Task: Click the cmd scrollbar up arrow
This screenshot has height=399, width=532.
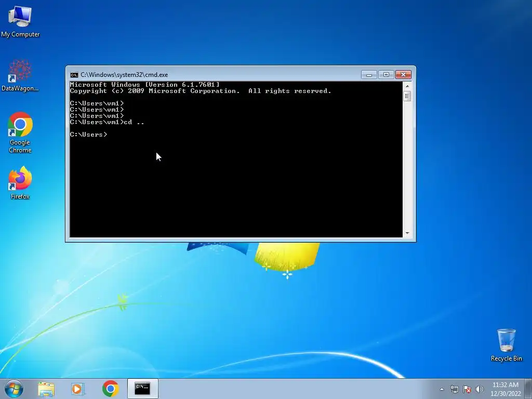Action: [407, 86]
